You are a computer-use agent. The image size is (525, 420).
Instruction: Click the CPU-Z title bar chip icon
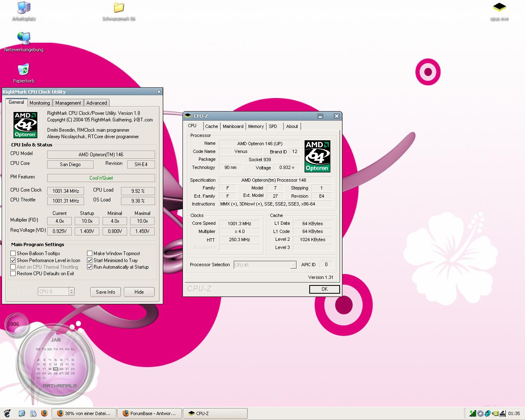pos(188,116)
